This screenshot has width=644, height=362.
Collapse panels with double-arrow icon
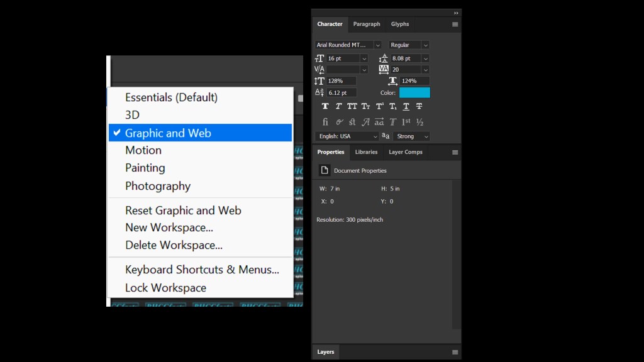(x=456, y=13)
